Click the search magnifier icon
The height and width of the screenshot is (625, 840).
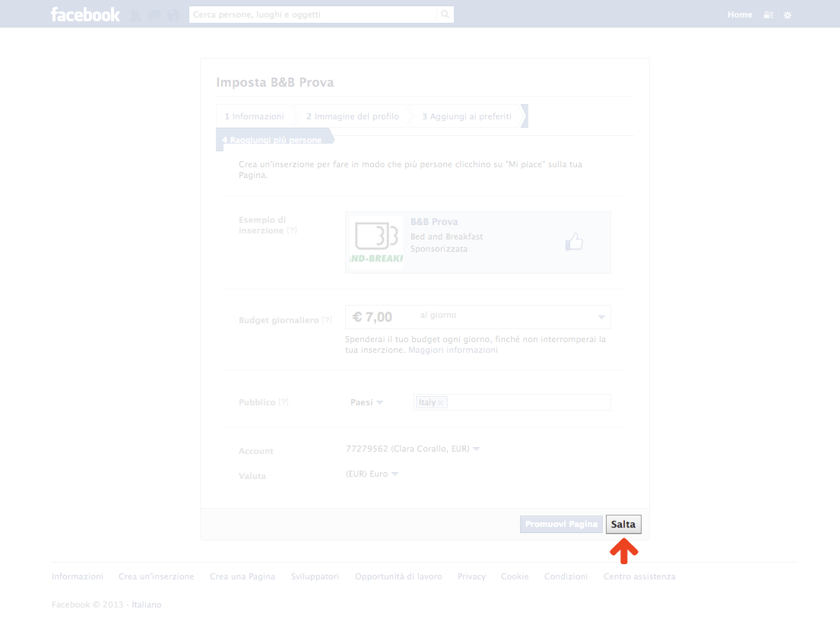pos(445,14)
